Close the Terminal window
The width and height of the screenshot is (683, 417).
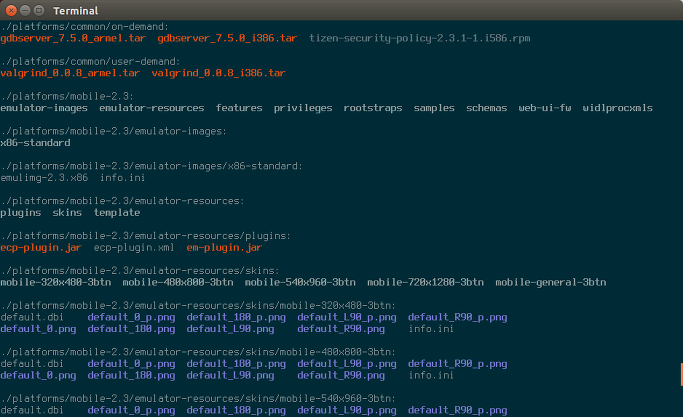(x=12, y=10)
